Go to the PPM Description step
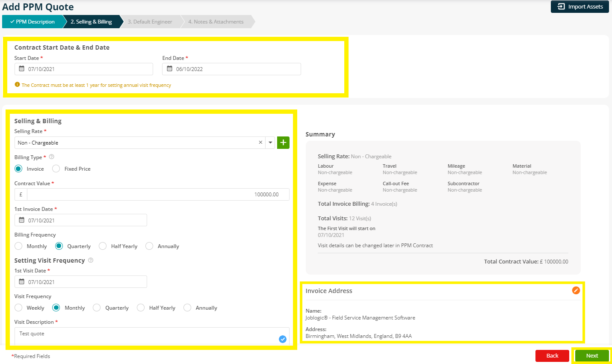 pyautogui.click(x=33, y=22)
